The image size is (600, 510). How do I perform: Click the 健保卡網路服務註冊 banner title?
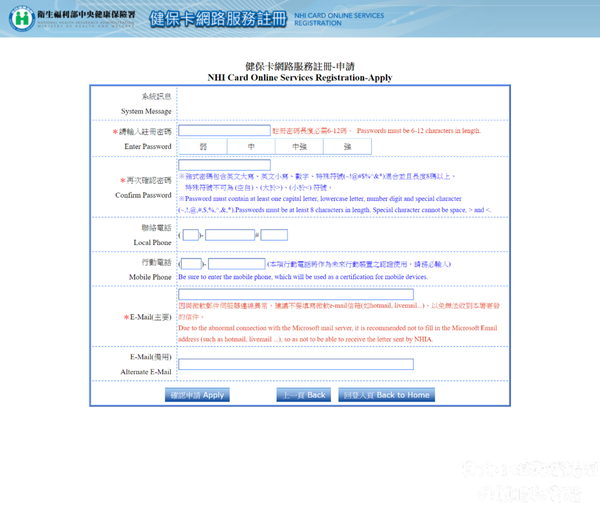(x=218, y=19)
